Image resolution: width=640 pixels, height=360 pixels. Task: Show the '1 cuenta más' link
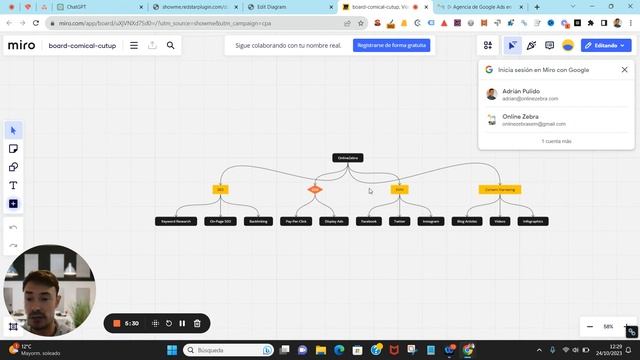(x=556, y=141)
